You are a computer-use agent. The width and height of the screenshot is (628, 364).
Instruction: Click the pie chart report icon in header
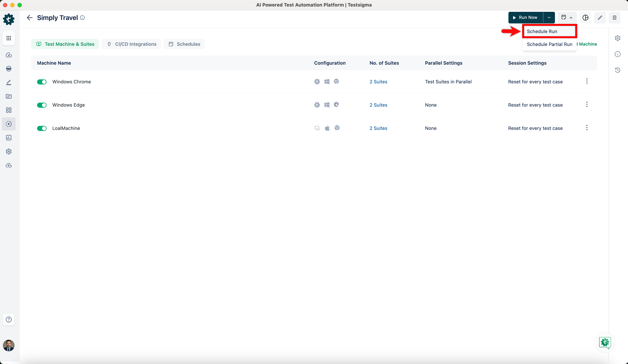pyautogui.click(x=585, y=18)
